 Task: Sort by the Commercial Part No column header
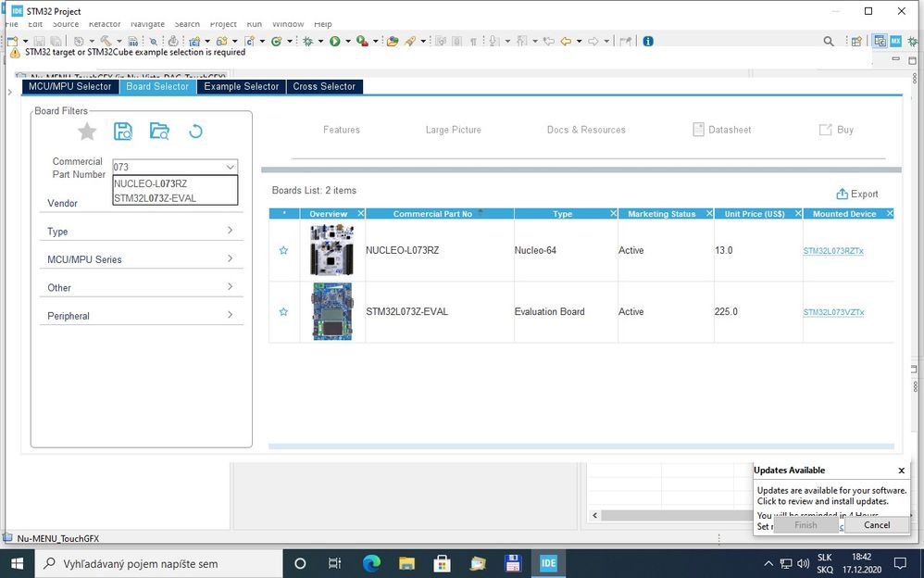(x=439, y=213)
